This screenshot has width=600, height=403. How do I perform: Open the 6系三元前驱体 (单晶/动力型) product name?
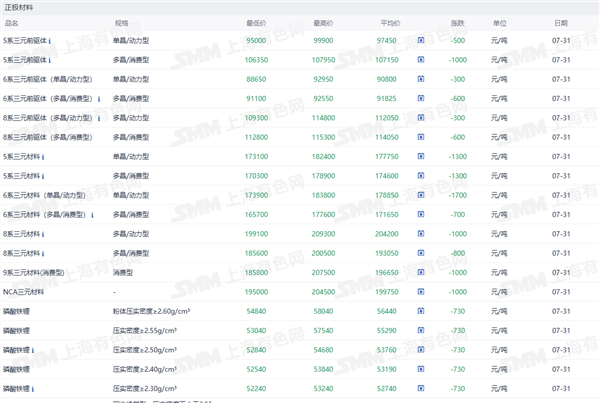pyautogui.click(x=47, y=79)
